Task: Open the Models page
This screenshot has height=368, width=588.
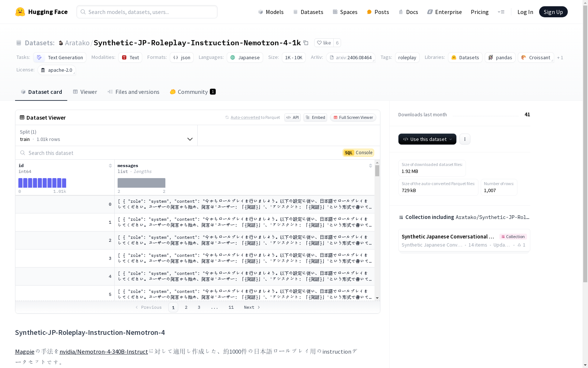Action: (271, 12)
